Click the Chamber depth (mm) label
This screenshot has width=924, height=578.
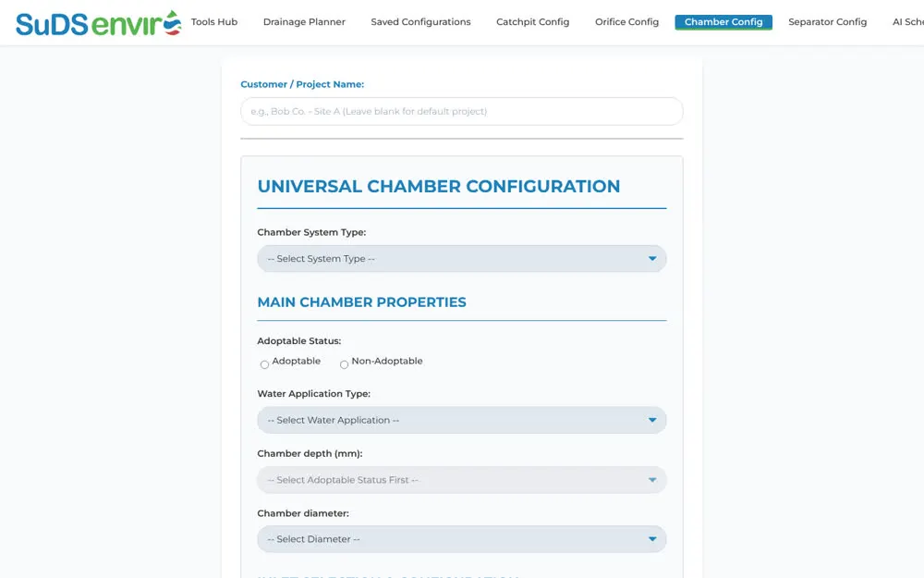[310, 453]
